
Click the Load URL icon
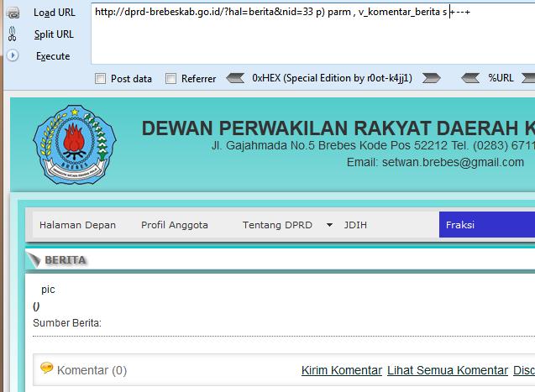13,13
